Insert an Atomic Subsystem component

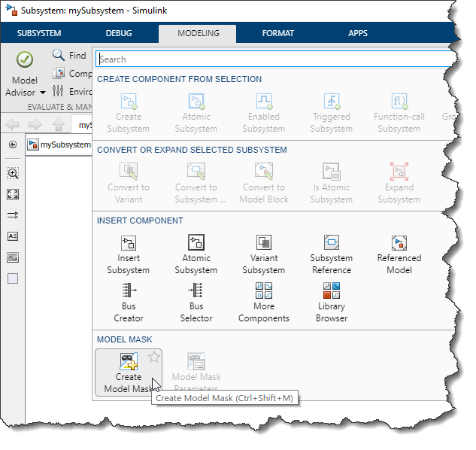click(196, 243)
